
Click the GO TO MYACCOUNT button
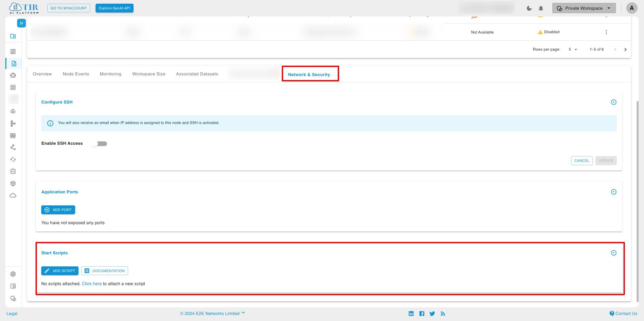[69, 8]
